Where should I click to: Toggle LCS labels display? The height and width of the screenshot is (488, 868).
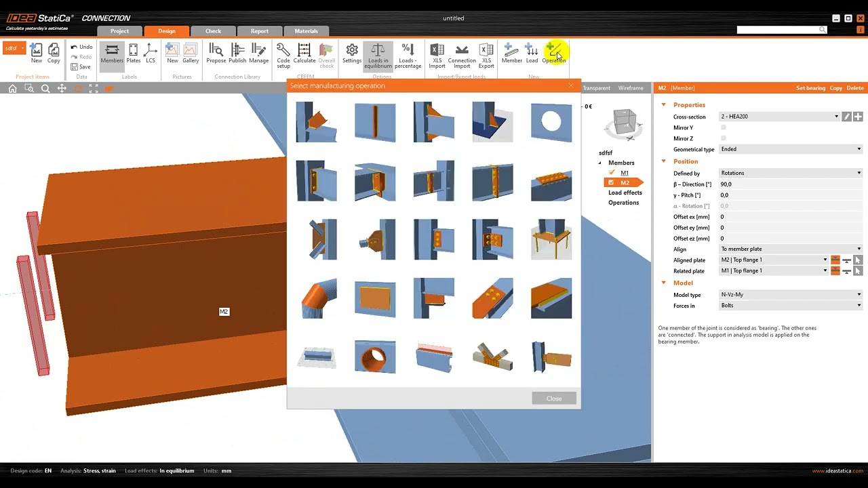pos(151,54)
